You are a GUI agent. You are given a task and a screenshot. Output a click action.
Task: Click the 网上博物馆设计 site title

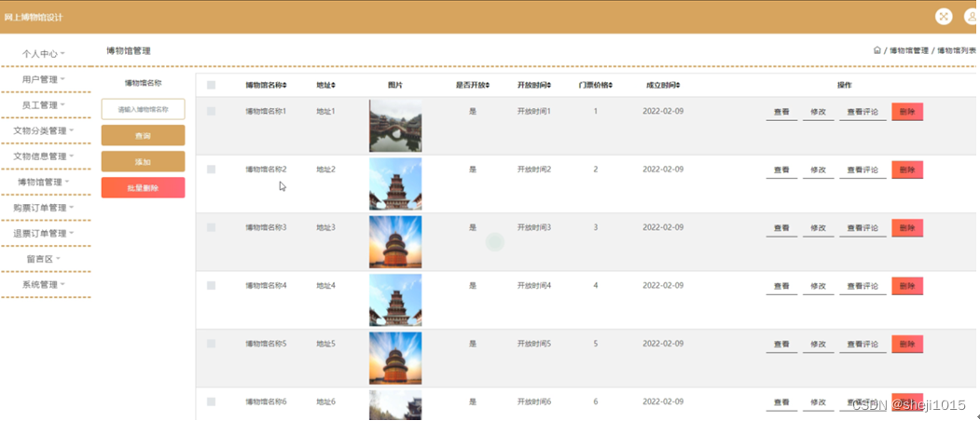34,18
